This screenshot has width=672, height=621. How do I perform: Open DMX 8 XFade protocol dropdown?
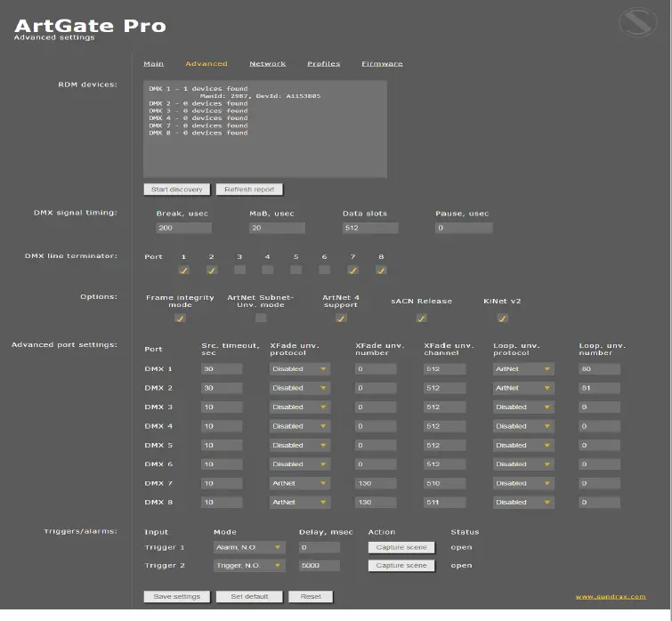(300, 502)
